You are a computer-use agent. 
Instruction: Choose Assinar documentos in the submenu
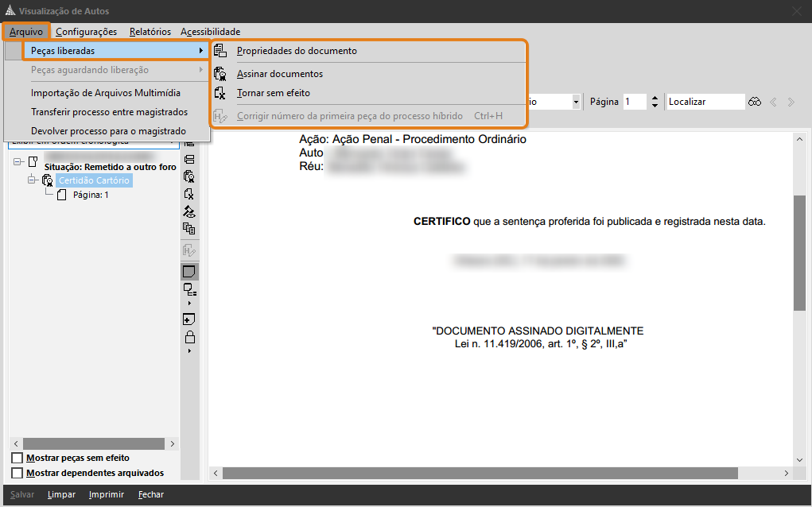(369, 73)
